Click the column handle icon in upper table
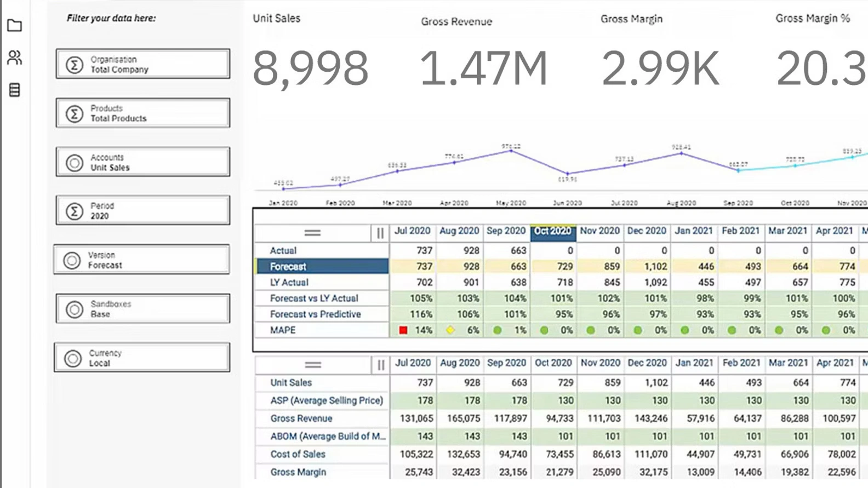 (x=380, y=233)
